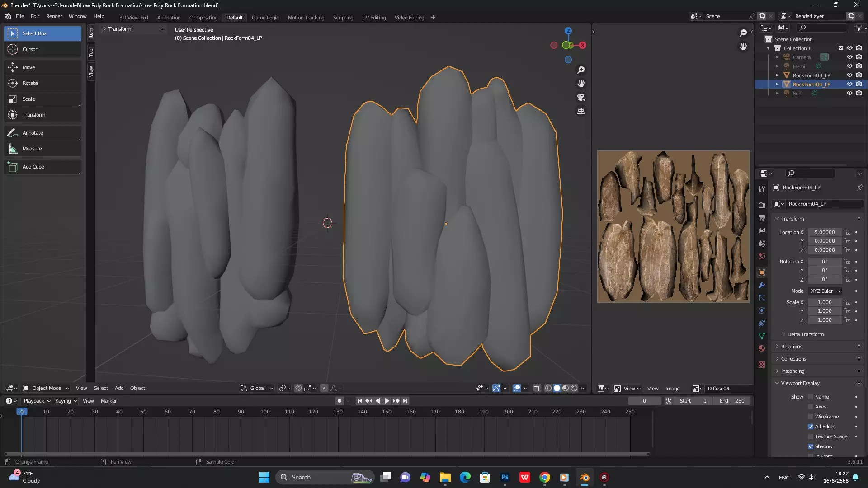Expand the Delta Transform panel
Viewport: 868px width, 488px height.
pos(805,334)
